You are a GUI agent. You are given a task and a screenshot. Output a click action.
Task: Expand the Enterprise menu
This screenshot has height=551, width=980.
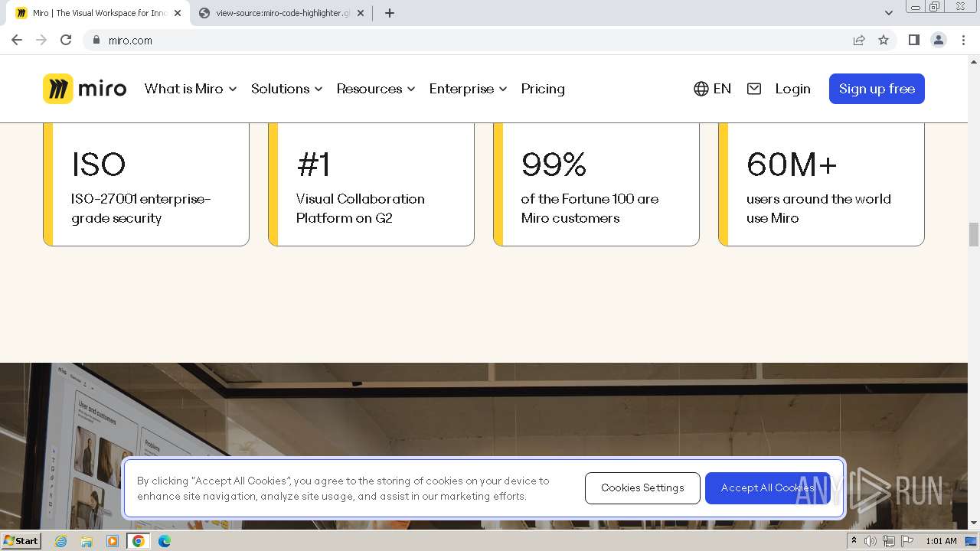click(x=469, y=89)
